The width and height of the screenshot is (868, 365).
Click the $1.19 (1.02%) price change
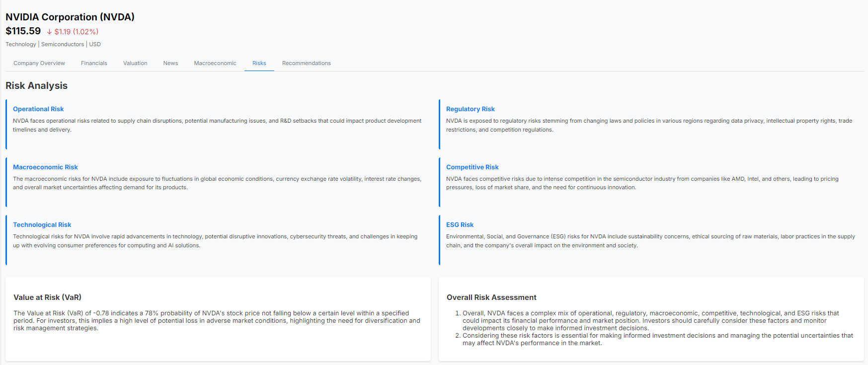pyautogui.click(x=77, y=32)
